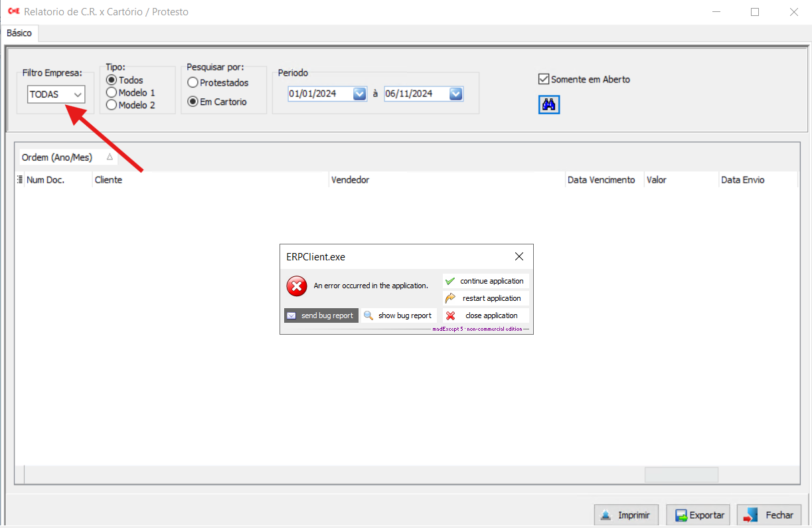812x528 pixels.
Task: Expand the start date 01/01/2024 picker
Action: [359, 94]
